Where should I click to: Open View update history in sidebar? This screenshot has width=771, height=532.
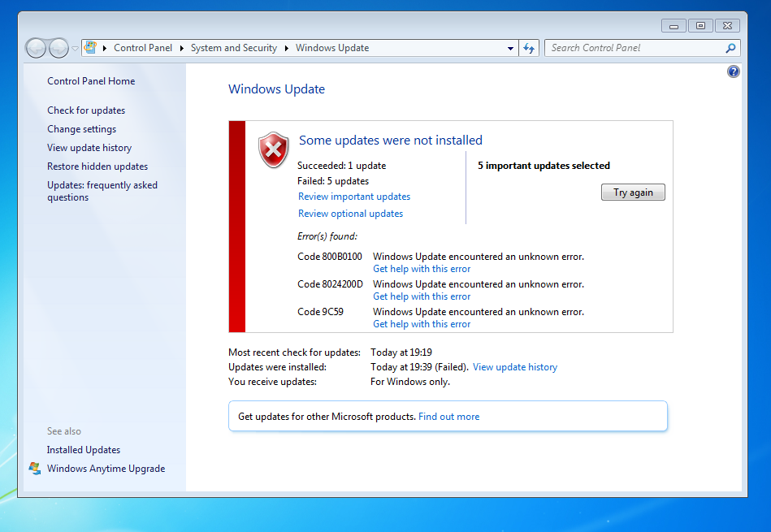point(89,148)
